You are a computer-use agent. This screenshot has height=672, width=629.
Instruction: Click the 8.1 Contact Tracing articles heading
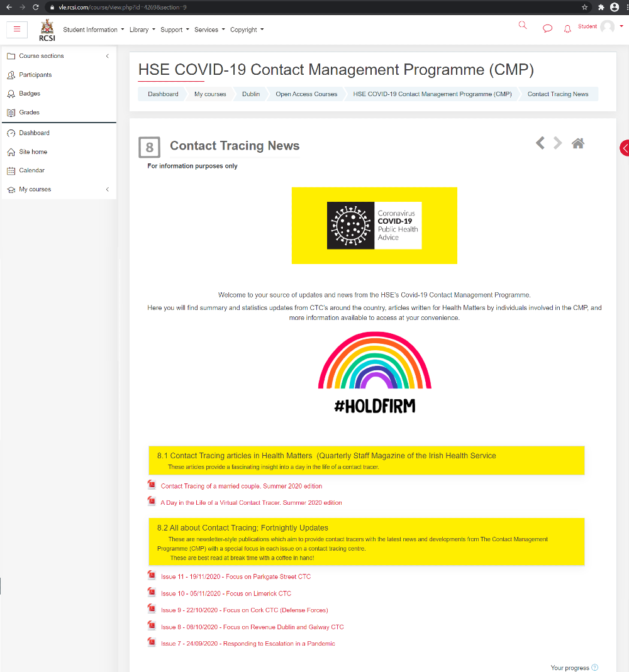tap(326, 456)
